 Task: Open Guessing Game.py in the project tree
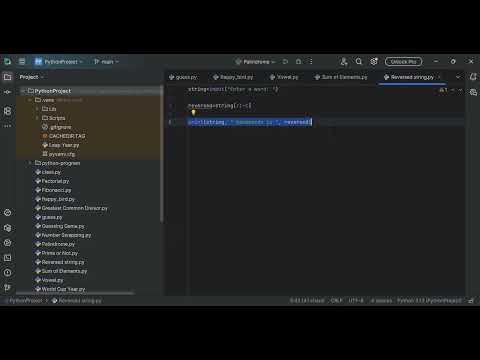(60, 226)
